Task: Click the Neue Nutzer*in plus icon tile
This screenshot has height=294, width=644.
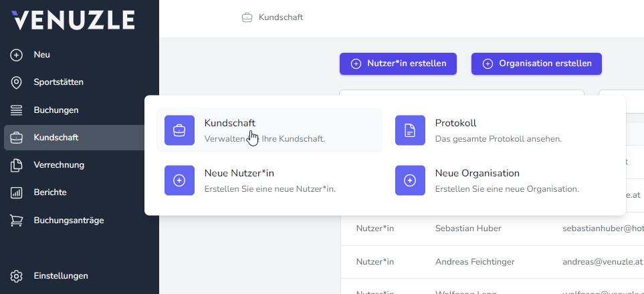Action: (179, 180)
